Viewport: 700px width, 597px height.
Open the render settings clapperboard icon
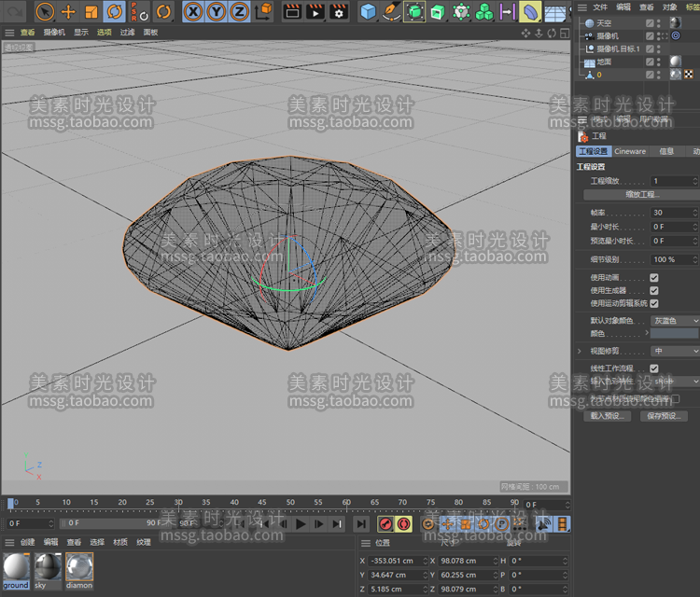point(339,12)
